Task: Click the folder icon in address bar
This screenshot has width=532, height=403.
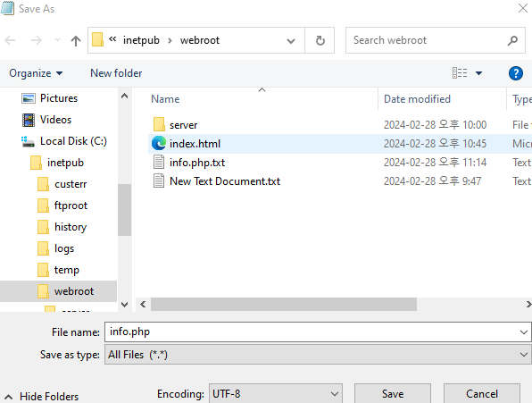Action: [97, 39]
